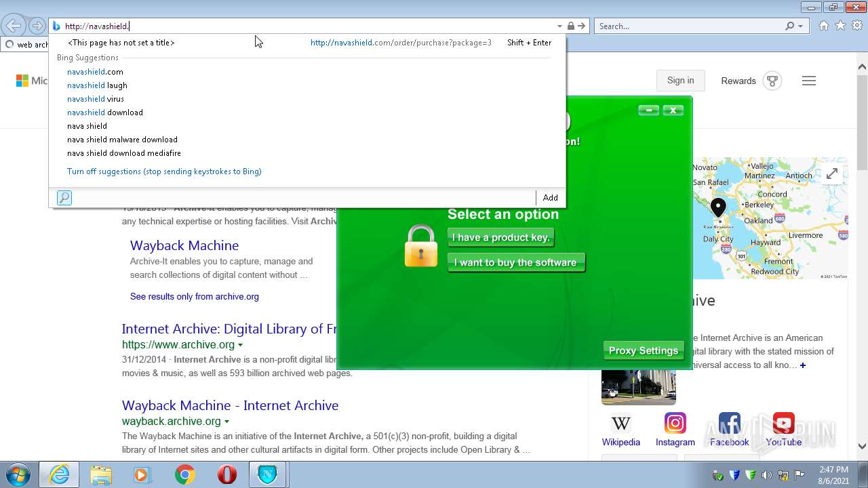Click the Rewards medal icon

[772, 81]
